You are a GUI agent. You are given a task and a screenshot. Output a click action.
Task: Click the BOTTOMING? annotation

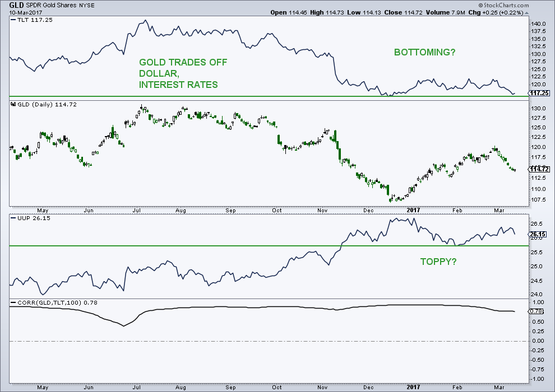coord(424,52)
